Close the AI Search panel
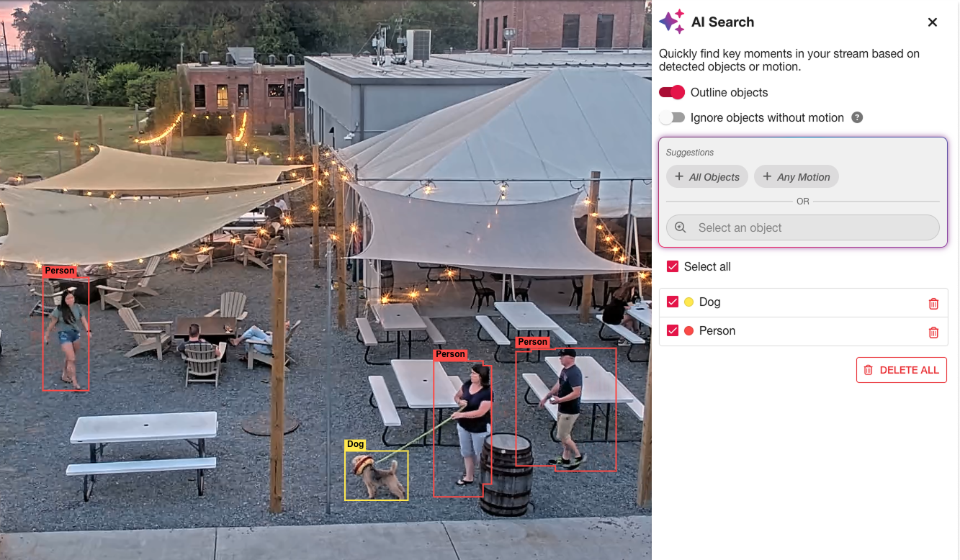 (x=932, y=22)
